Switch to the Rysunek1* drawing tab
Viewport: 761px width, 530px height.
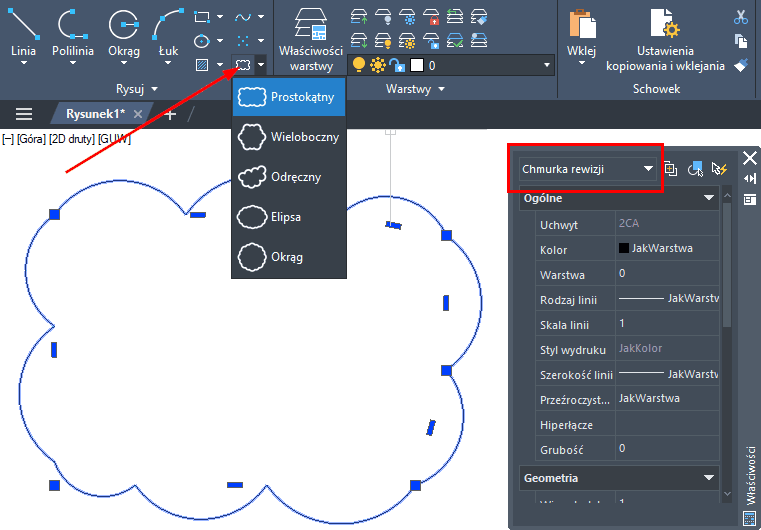pos(95,114)
